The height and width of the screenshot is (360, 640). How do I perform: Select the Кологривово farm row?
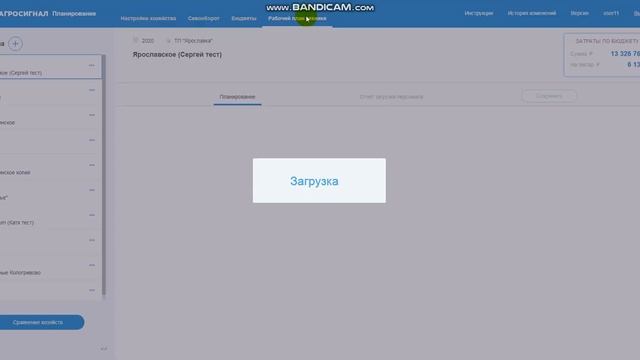tap(51, 267)
